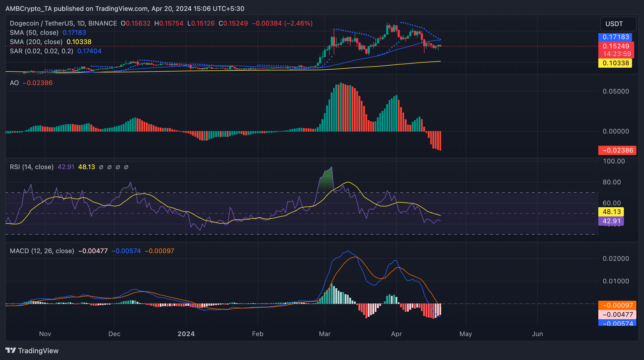Click the Dec label on time axis
Screen dimensions: 644x360
point(114,334)
